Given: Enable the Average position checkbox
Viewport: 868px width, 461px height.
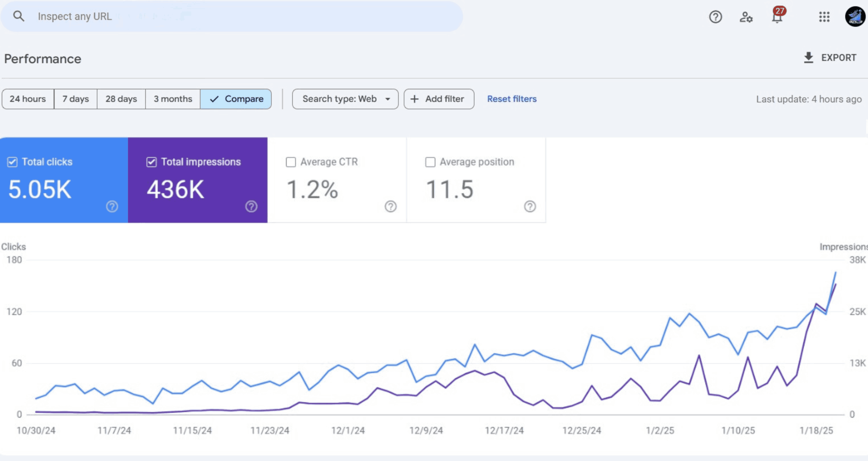Looking at the screenshot, I should (430, 162).
